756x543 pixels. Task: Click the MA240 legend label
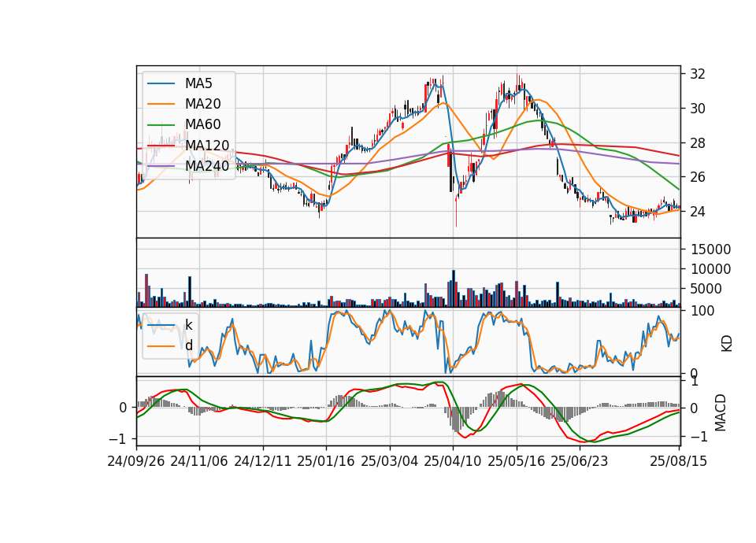pyautogui.click(x=207, y=166)
